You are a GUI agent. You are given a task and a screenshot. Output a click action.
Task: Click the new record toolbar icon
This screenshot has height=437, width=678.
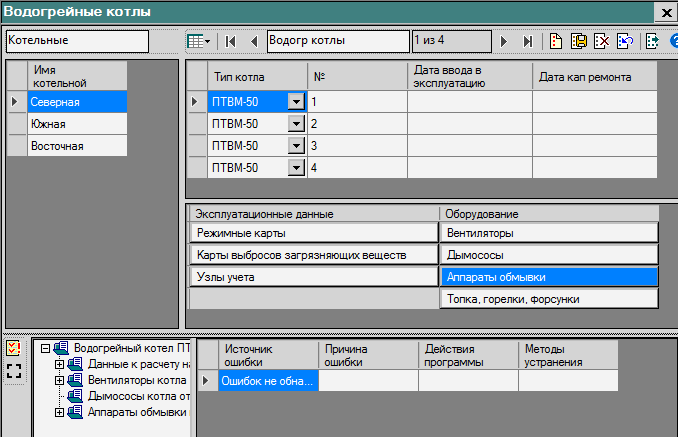coord(555,41)
